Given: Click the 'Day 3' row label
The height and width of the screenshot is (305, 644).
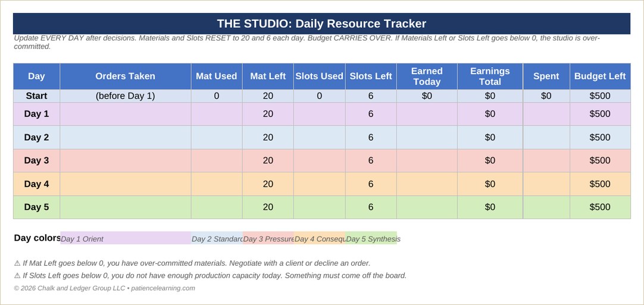Looking at the screenshot, I should coord(36,161).
